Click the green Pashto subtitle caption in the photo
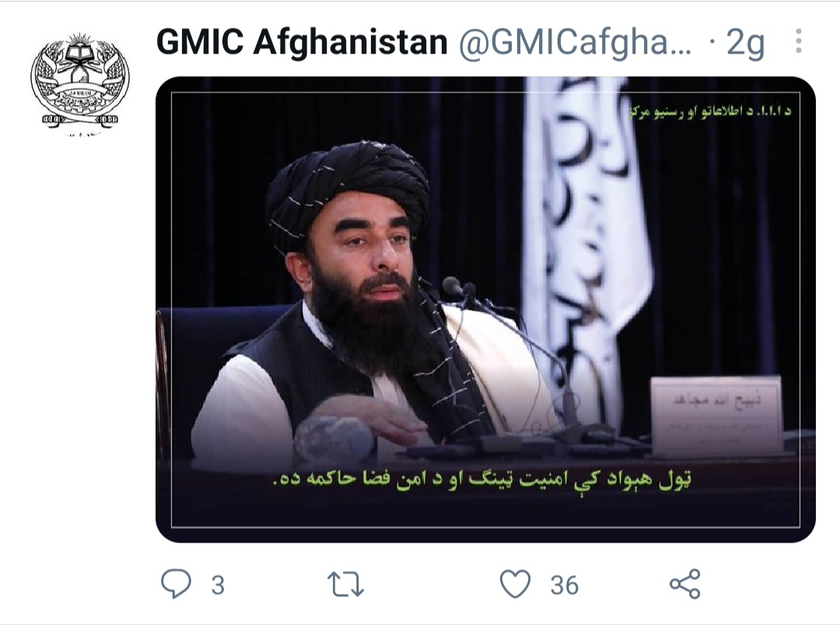840x625 pixels. pos(481,480)
